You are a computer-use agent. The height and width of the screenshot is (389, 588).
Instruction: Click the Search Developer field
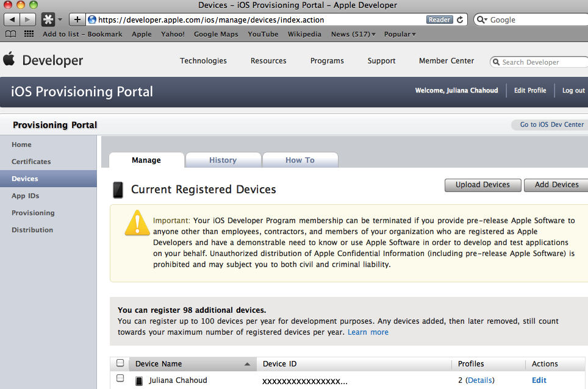(537, 62)
